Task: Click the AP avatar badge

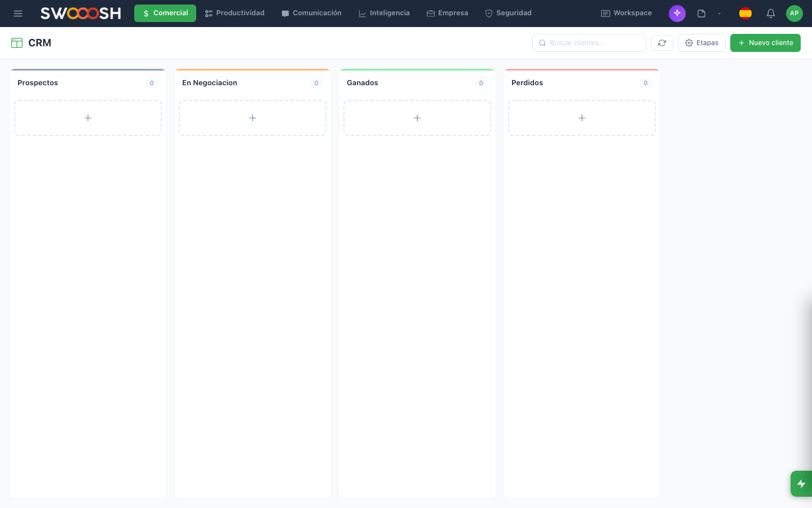Action: point(794,13)
